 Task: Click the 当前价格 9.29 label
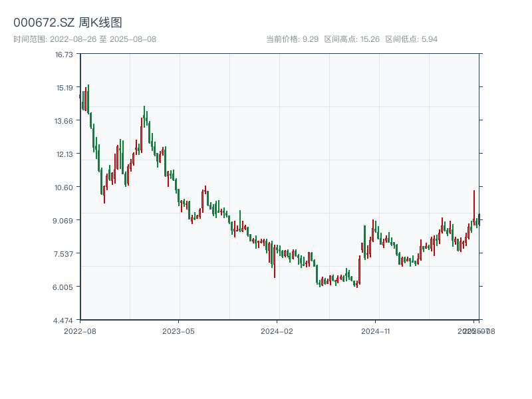click(x=292, y=39)
